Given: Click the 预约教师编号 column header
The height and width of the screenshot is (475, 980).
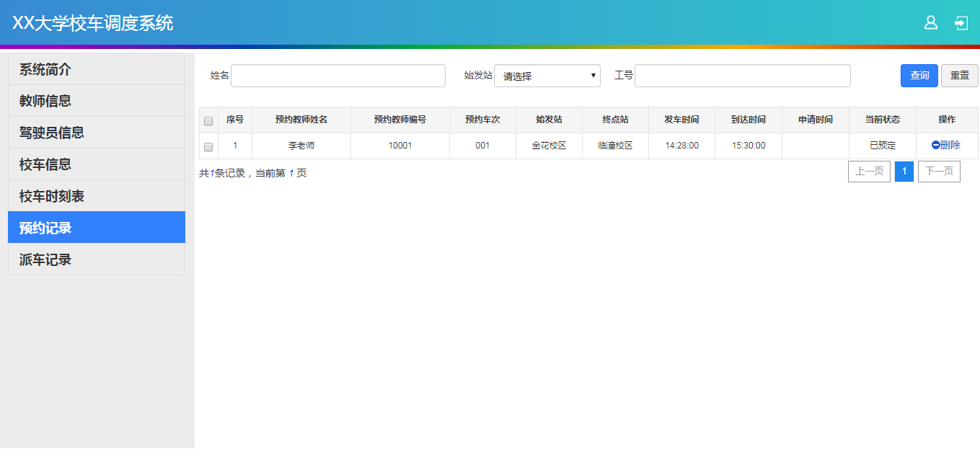Looking at the screenshot, I should pyautogui.click(x=400, y=120).
